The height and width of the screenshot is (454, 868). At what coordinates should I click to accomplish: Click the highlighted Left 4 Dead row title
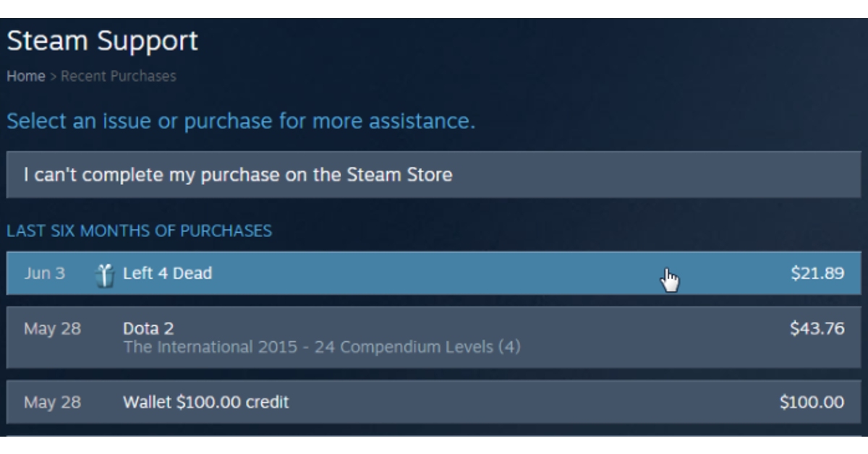[167, 273]
